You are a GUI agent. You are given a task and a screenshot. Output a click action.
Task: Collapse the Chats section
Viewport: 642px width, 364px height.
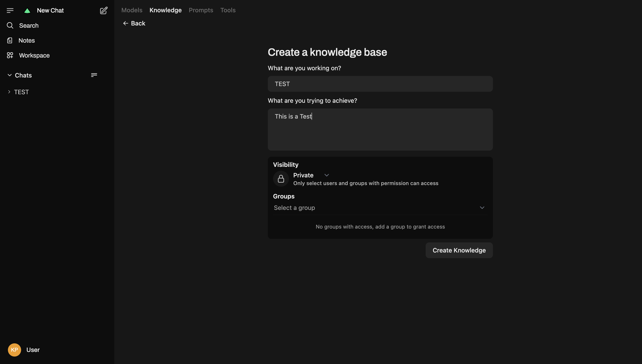tap(9, 75)
